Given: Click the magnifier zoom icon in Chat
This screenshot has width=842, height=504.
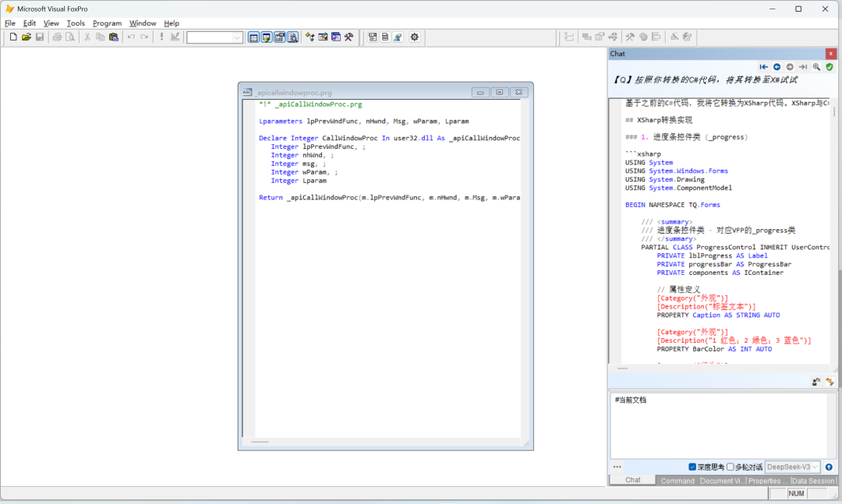Looking at the screenshot, I should (816, 67).
